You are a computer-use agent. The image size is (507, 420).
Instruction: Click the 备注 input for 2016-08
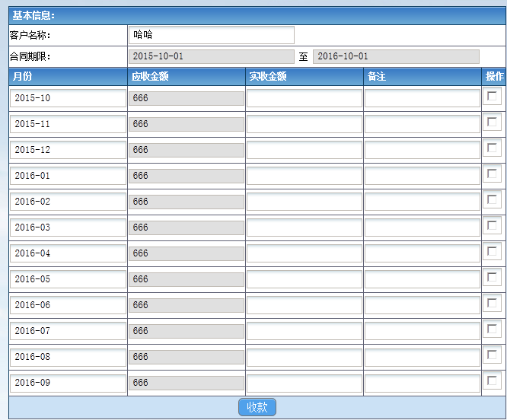(422, 357)
